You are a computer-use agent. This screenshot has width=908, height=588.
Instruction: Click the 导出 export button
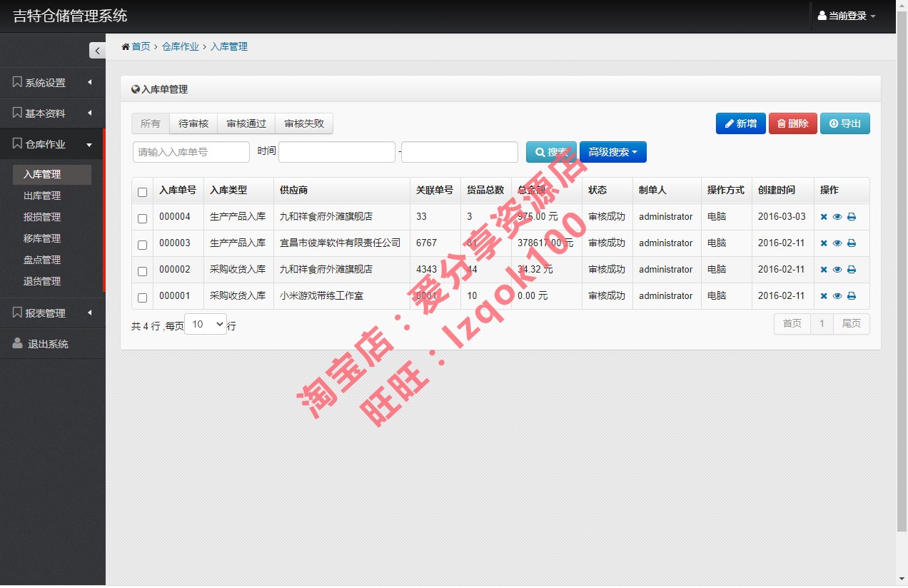(x=845, y=123)
